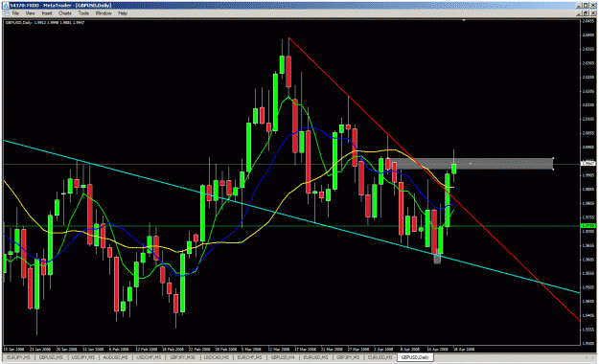
Task: Switch to the USDCHF,M5 chart tab
Action: click(149, 357)
